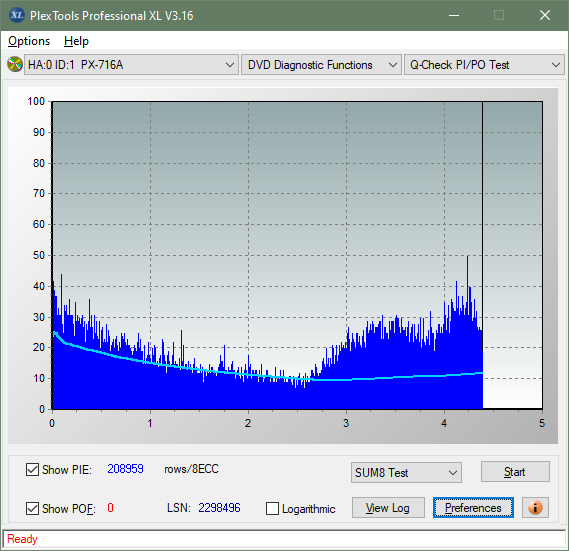This screenshot has height=551, width=569.
Task: Open the Help menu
Action: coord(76,41)
